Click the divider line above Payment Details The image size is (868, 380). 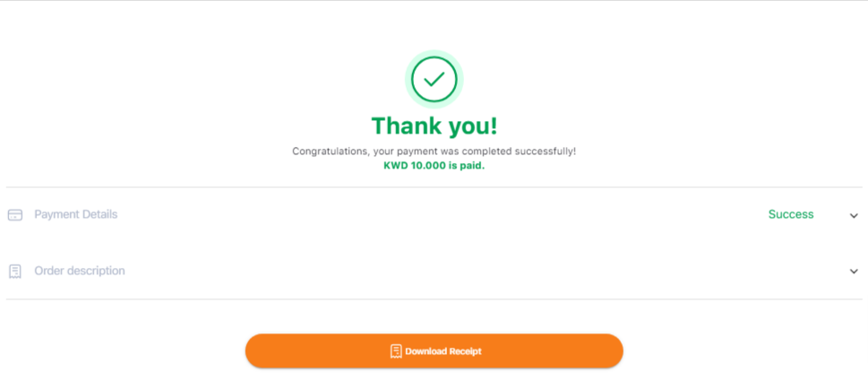tap(434, 187)
